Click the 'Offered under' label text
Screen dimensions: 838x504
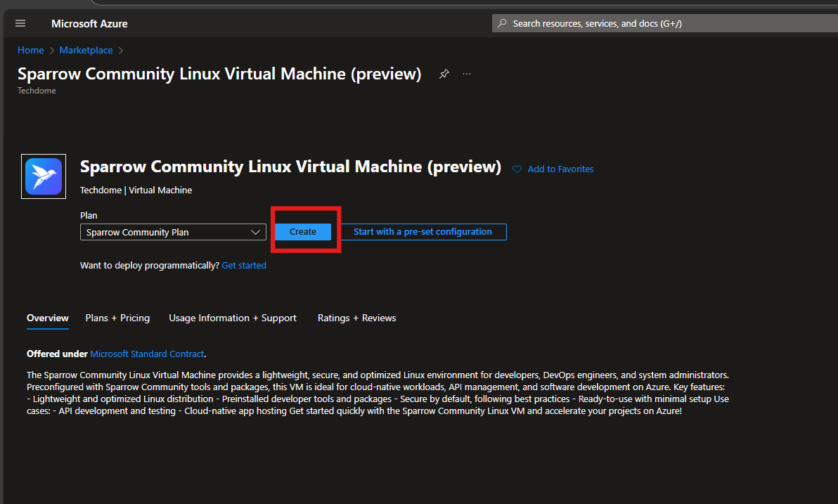57,354
